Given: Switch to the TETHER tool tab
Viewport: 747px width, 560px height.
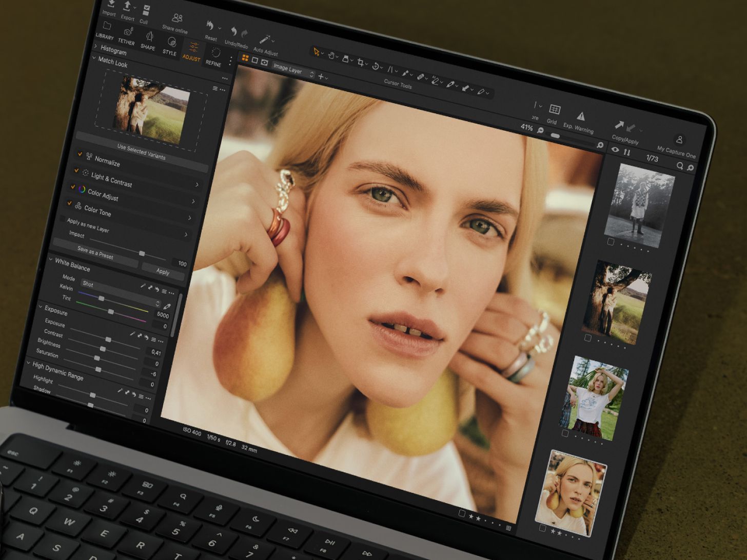Looking at the screenshot, I should pyautogui.click(x=127, y=36).
